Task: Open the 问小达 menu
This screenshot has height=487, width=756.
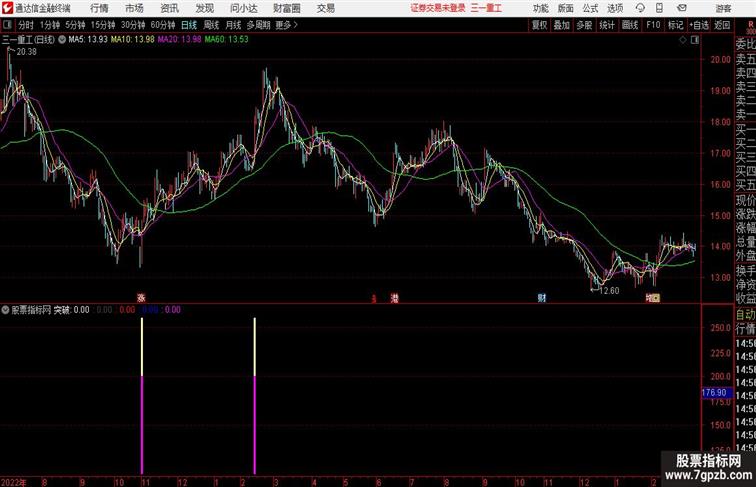Action: (x=243, y=8)
